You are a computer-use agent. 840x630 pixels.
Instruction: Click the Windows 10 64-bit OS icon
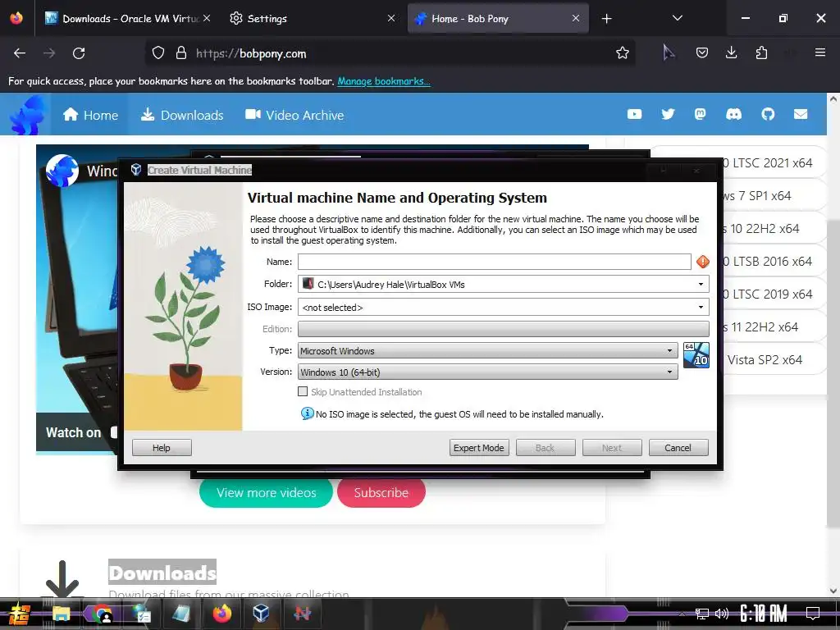[696, 355]
